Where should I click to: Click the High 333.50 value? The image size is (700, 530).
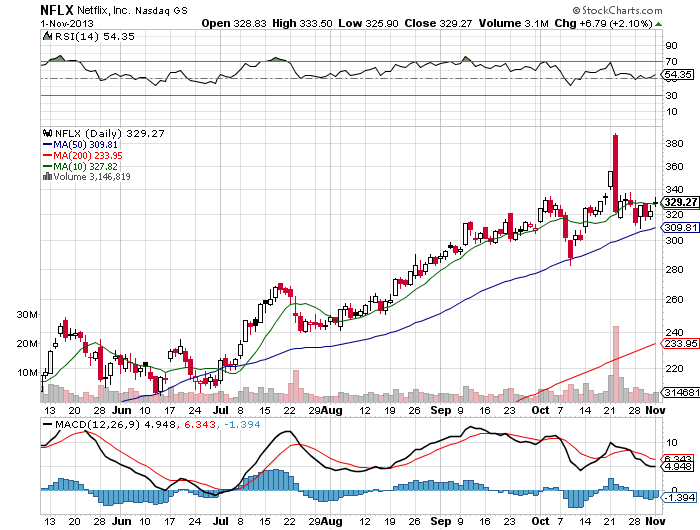(x=302, y=23)
